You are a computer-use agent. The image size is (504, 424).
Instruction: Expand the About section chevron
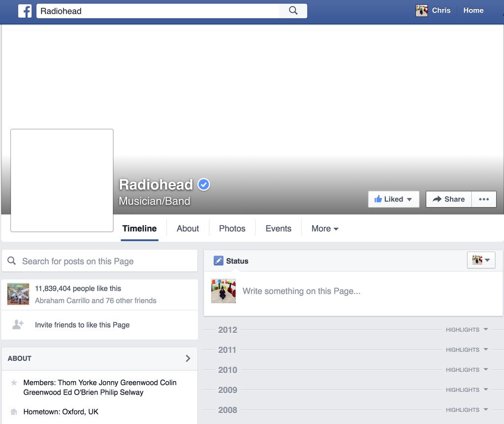click(188, 359)
